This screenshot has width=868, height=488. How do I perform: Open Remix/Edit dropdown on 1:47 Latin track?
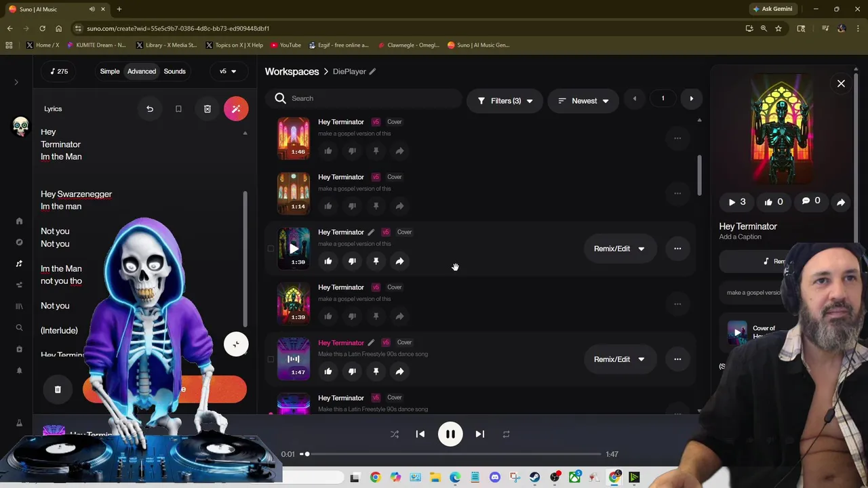[x=620, y=359]
